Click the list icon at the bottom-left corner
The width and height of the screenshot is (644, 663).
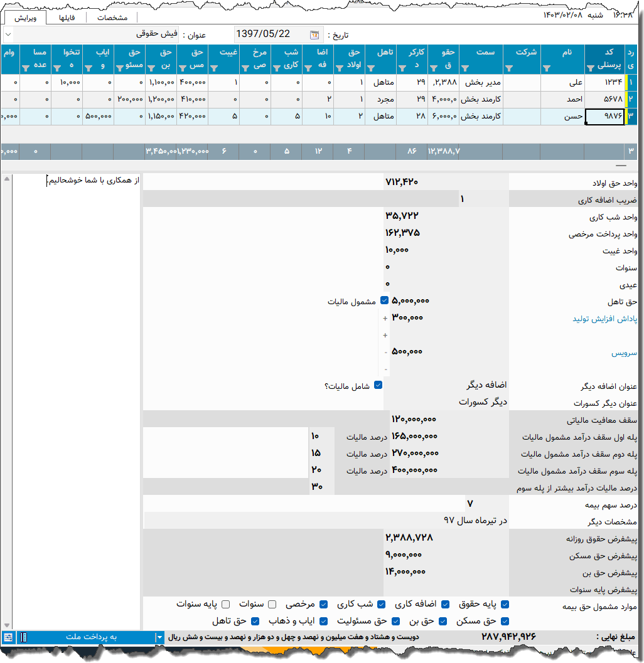[8, 637]
